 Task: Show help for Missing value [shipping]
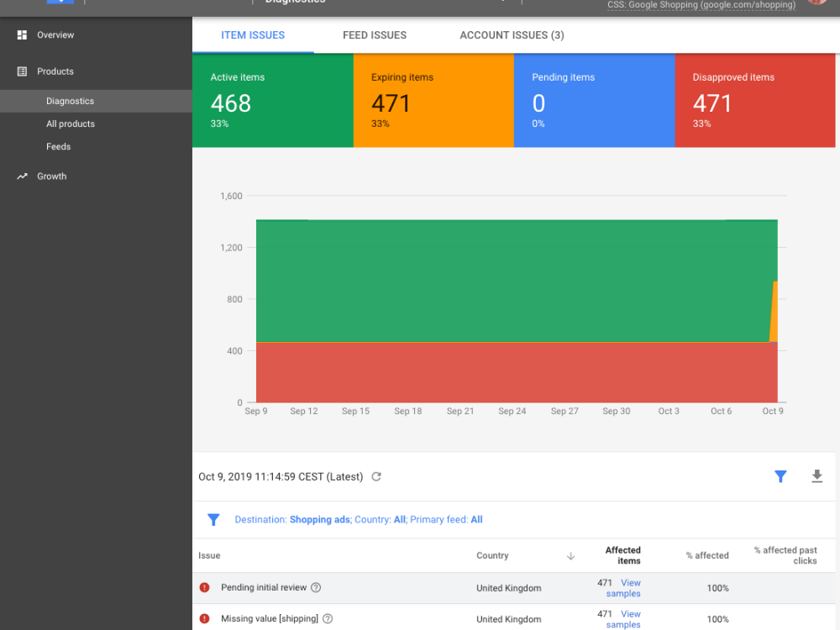coord(328,619)
